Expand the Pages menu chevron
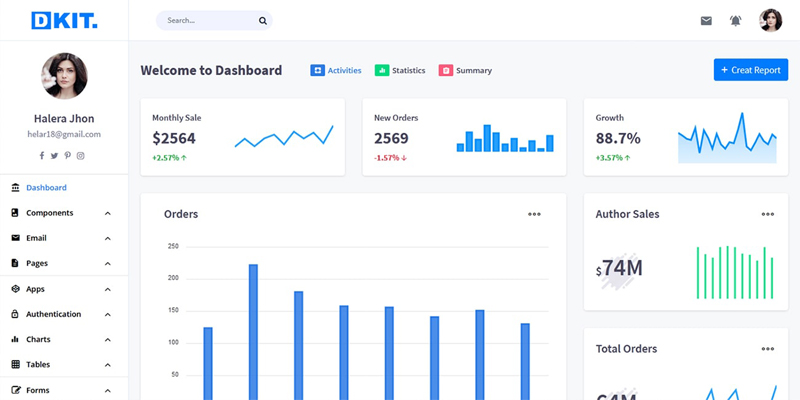This screenshot has width=800, height=400. click(108, 264)
